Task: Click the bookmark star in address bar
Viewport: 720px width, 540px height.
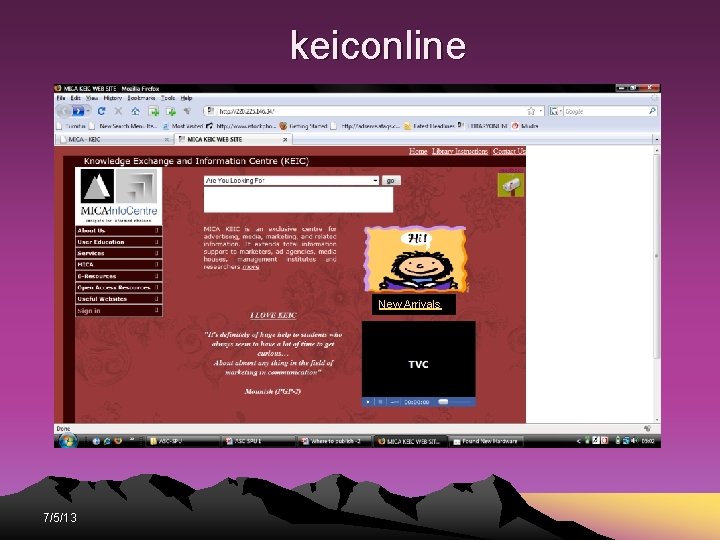Action: tap(531, 111)
